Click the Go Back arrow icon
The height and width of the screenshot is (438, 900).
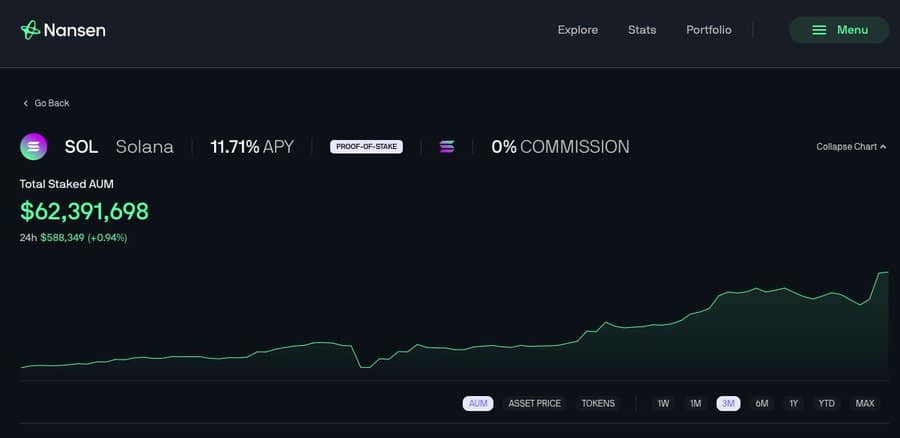pyautogui.click(x=26, y=103)
